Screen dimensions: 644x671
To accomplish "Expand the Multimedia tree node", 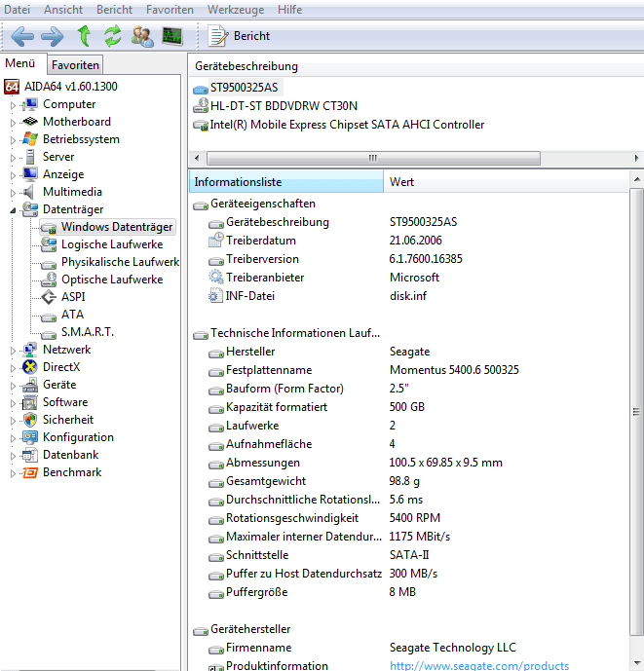I will click(x=13, y=193).
